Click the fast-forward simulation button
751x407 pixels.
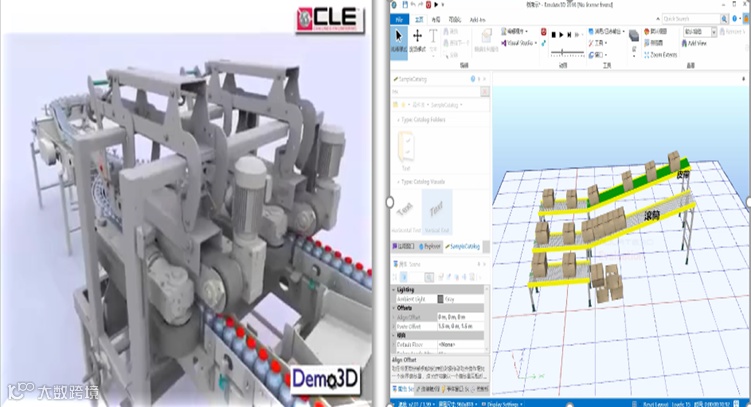577,35
